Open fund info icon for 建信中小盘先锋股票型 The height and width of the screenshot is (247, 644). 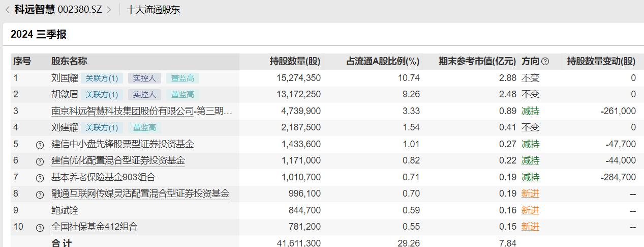(x=40, y=145)
